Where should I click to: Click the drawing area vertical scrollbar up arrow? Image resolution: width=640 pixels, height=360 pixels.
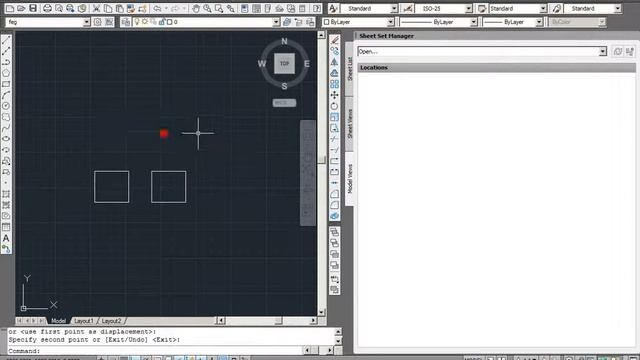pyautogui.click(x=321, y=35)
